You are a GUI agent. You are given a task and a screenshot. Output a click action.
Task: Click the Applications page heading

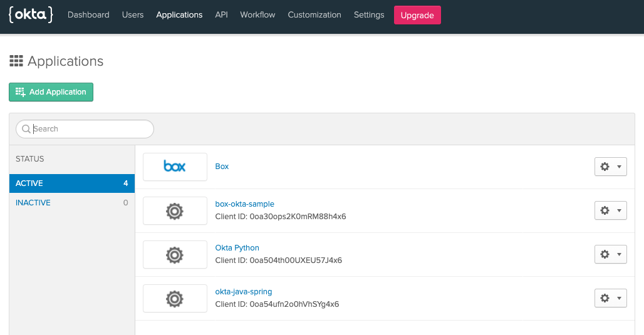point(65,61)
